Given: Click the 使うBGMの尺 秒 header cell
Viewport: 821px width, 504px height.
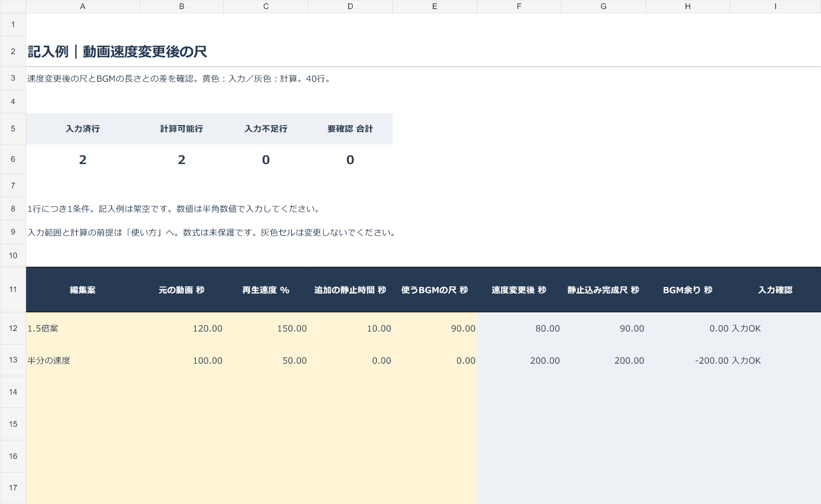Looking at the screenshot, I should click(x=434, y=290).
